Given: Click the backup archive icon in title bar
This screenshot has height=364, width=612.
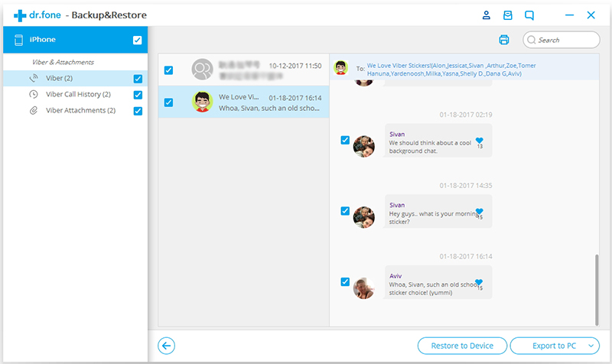Looking at the screenshot, I should [x=507, y=15].
